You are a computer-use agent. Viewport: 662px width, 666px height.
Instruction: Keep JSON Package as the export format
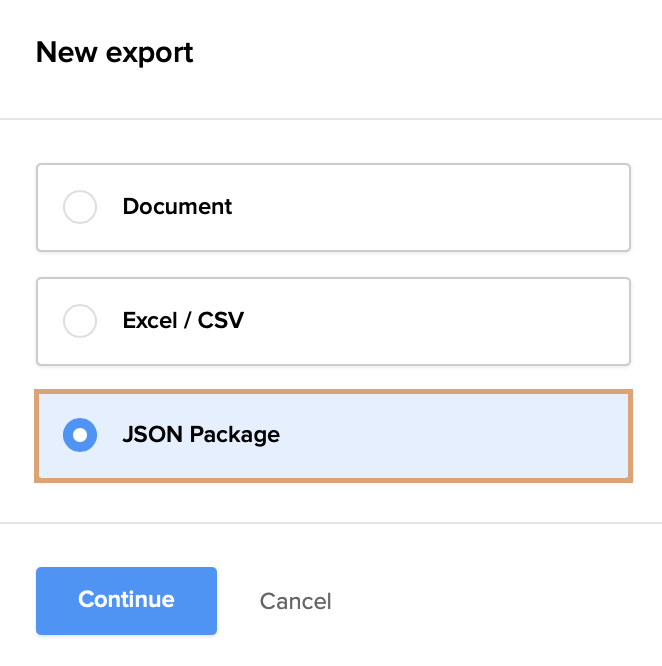(x=80, y=435)
